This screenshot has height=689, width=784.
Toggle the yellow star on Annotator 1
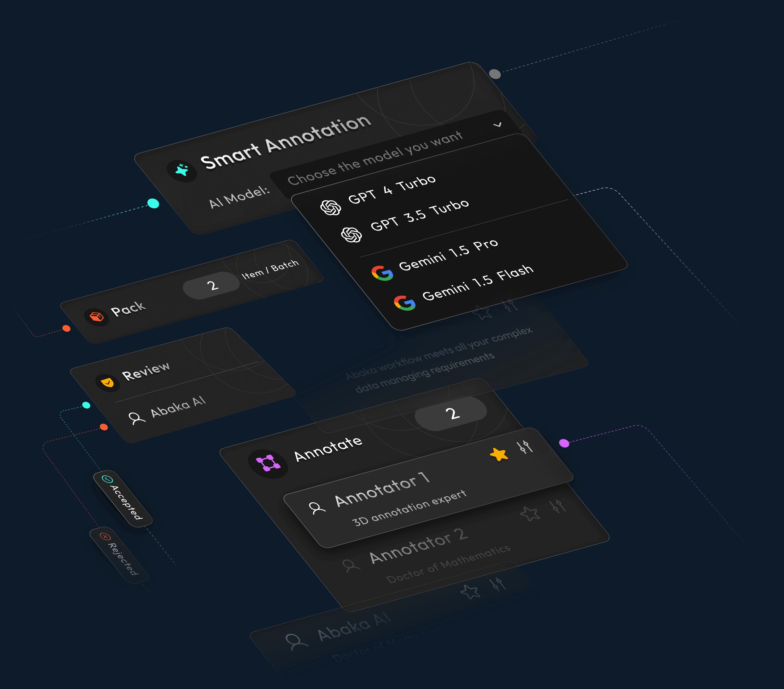(x=499, y=454)
